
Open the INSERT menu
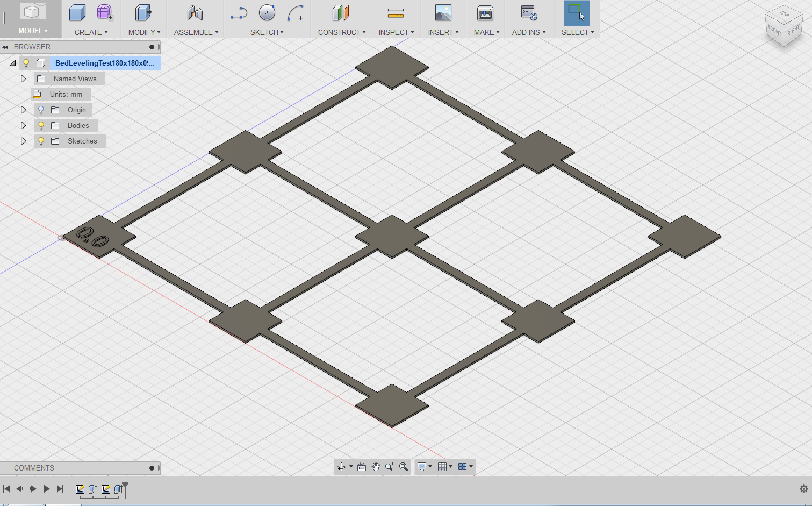pos(443,32)
